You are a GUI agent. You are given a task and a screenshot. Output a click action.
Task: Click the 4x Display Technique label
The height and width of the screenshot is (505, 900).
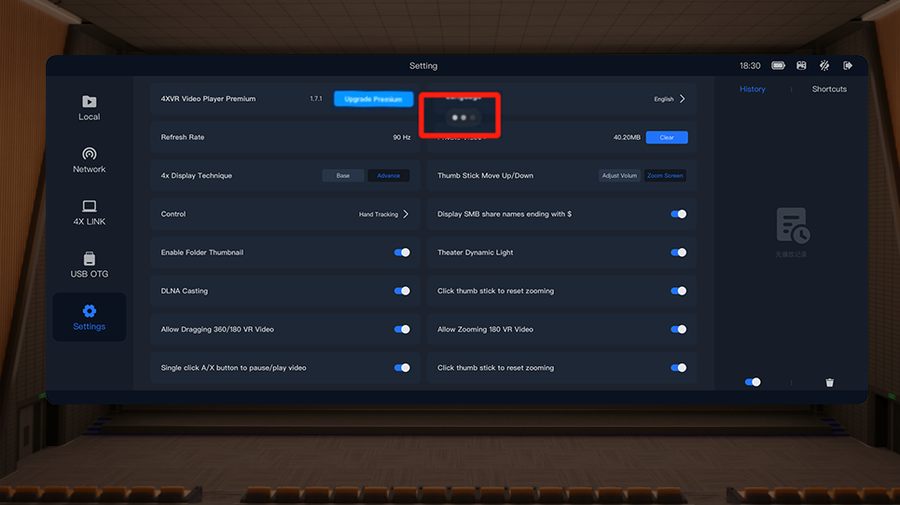pyautogui.click(x=196, y=176)
